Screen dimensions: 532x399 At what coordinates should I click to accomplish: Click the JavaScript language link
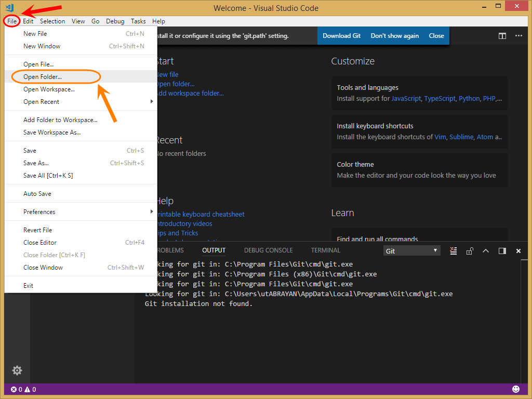click(x=406, y=98)
